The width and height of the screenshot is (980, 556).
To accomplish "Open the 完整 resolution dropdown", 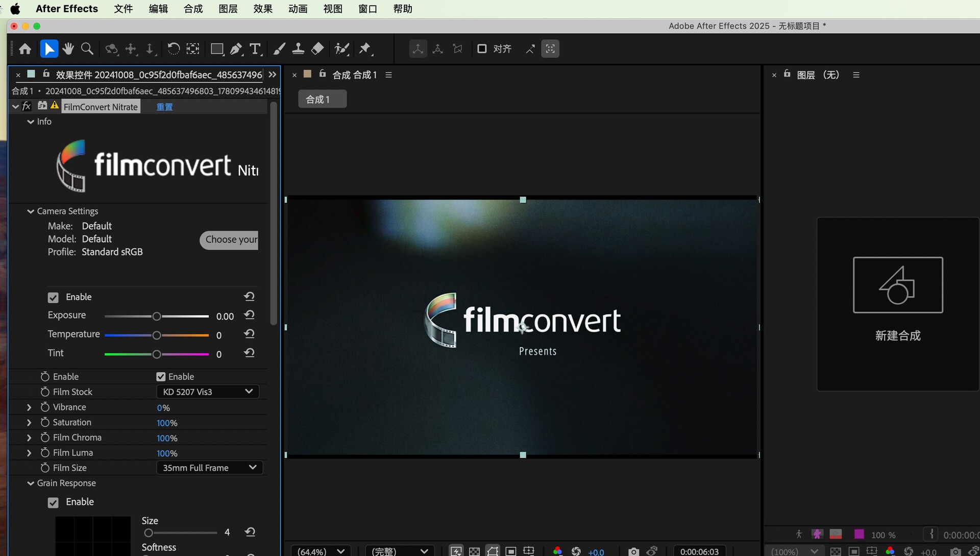I will (400, 551).
